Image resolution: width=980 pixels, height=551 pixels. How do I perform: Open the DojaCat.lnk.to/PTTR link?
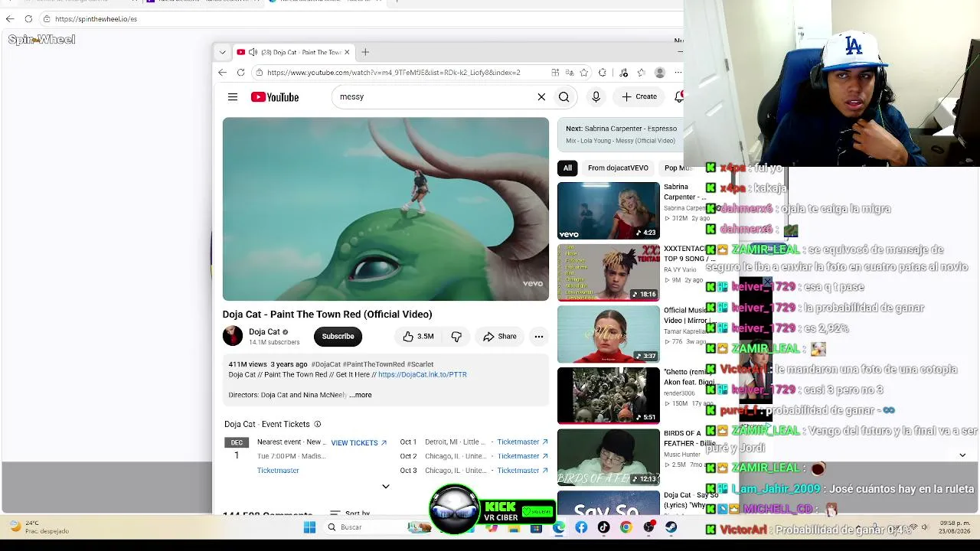tap(423, 375)
